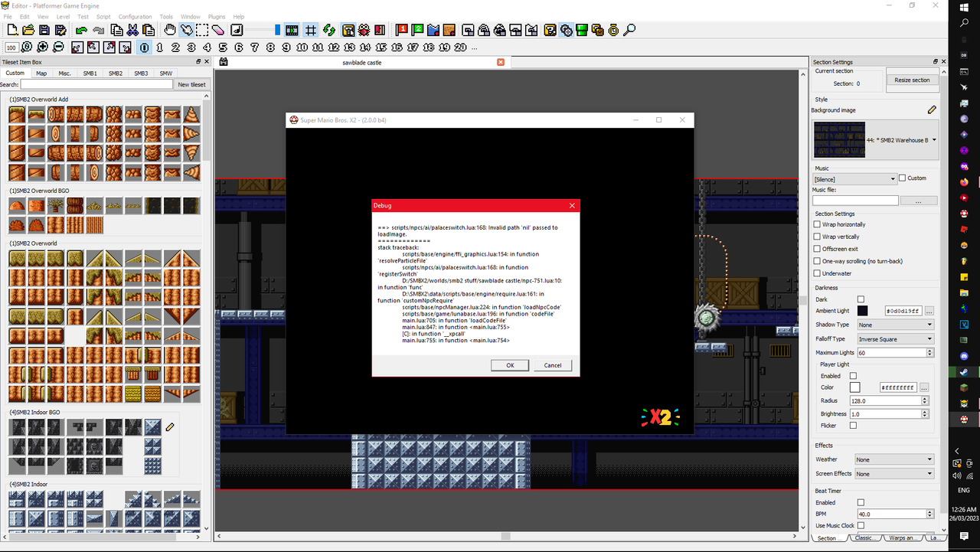The width and height of the screenshot is (980, 552).
Task: Click the Resize section button
Action: pos(912,80)
